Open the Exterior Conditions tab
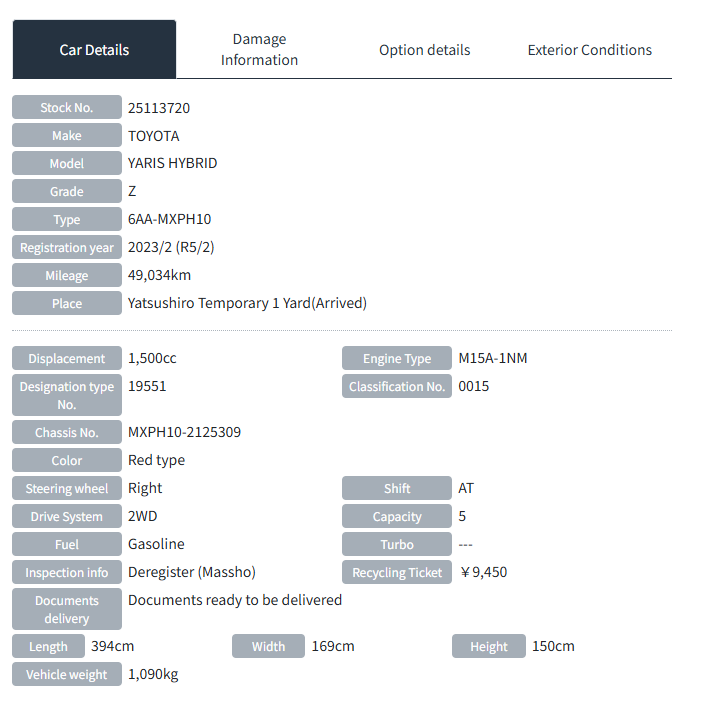Screen dimensions: 719x705 pyautogui.click(x=589, y=50)
